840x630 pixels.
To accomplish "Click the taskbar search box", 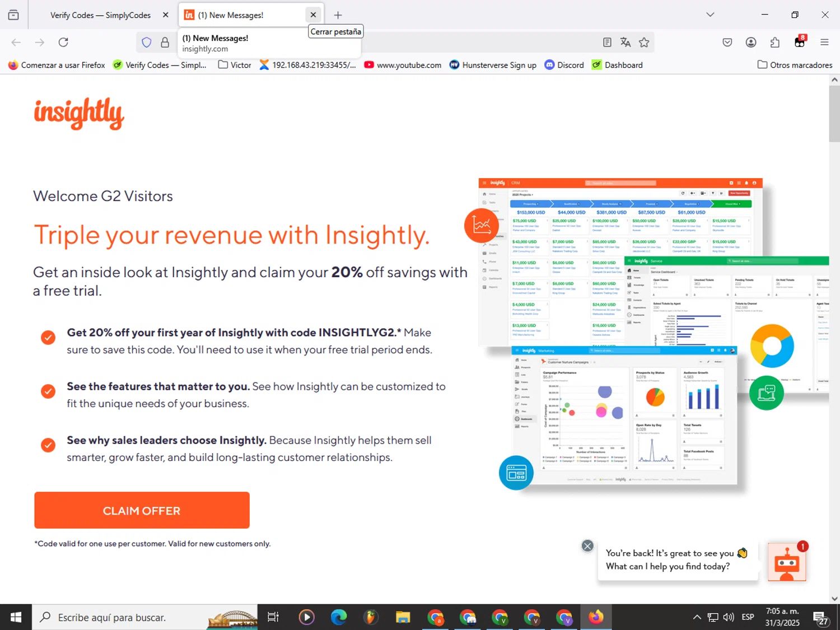I will tap(144, 617).
